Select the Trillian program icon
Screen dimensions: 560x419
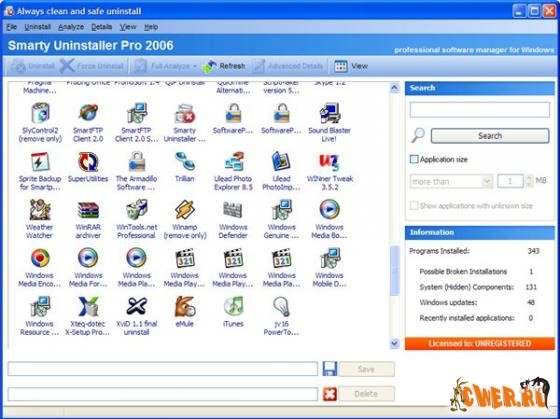coord(185,161)
